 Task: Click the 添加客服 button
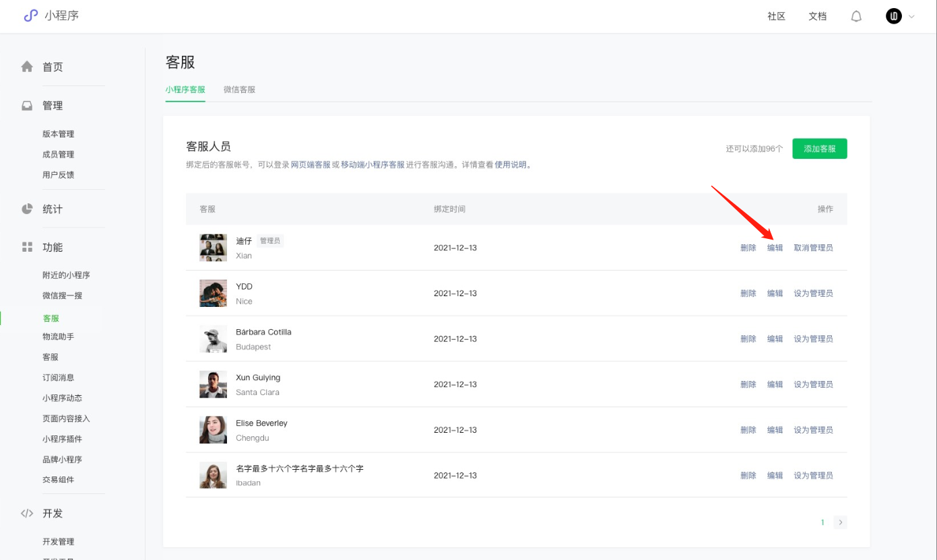click(x=820, y=149)
